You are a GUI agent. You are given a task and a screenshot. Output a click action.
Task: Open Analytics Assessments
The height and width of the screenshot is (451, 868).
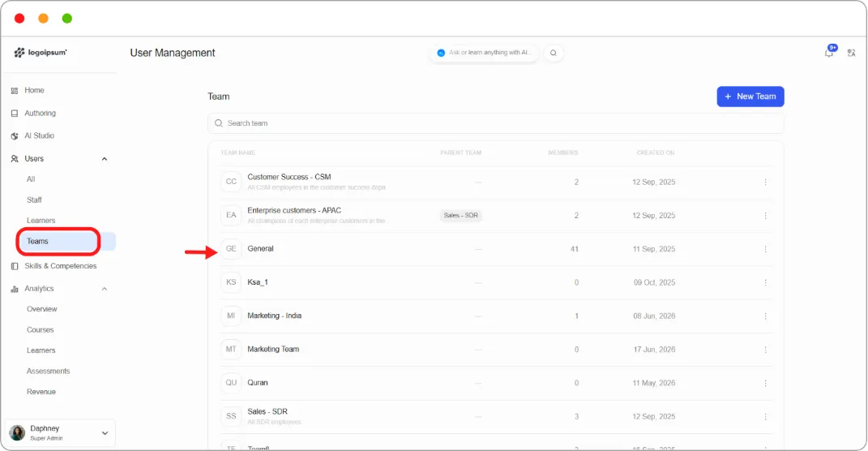point(48,372)
